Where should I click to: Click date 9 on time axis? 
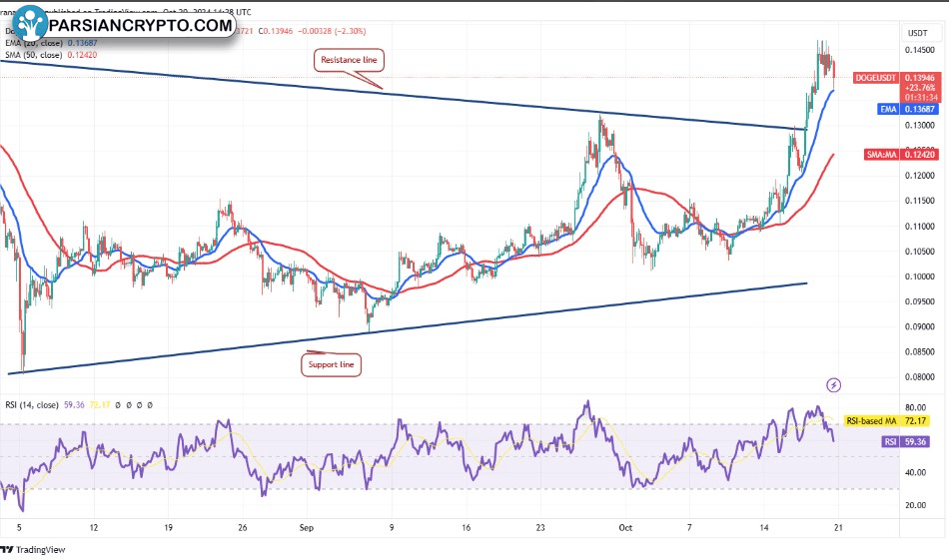392,527
